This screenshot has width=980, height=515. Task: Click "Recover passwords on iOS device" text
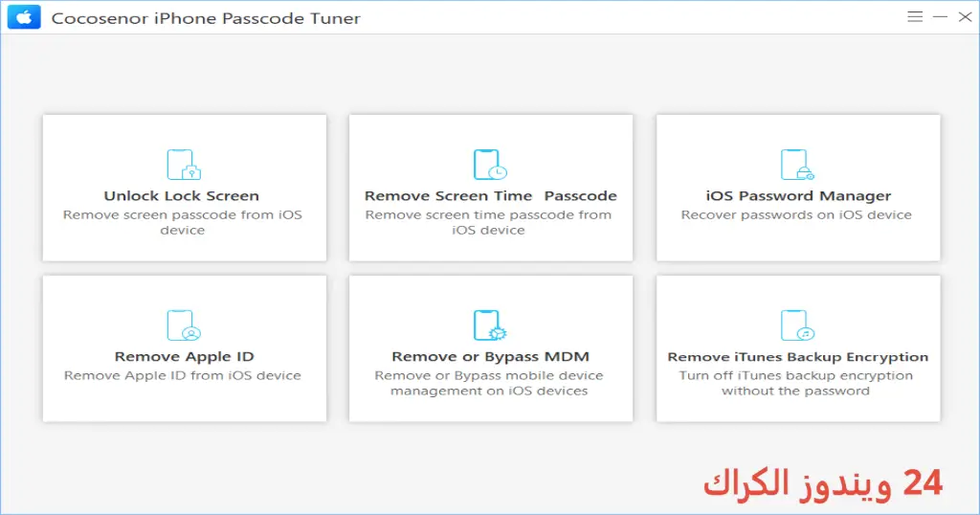click(796, 215)
